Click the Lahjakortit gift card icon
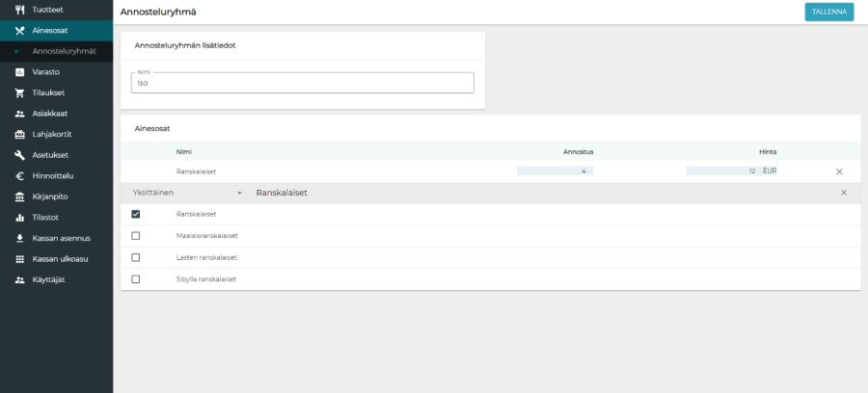This screenshot has width=868, height=393. coord(19,134)
